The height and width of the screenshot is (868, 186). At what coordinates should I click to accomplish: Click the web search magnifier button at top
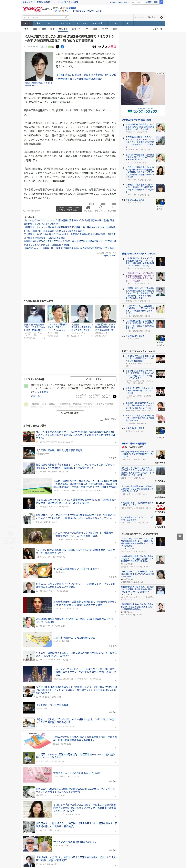(161, 2)
